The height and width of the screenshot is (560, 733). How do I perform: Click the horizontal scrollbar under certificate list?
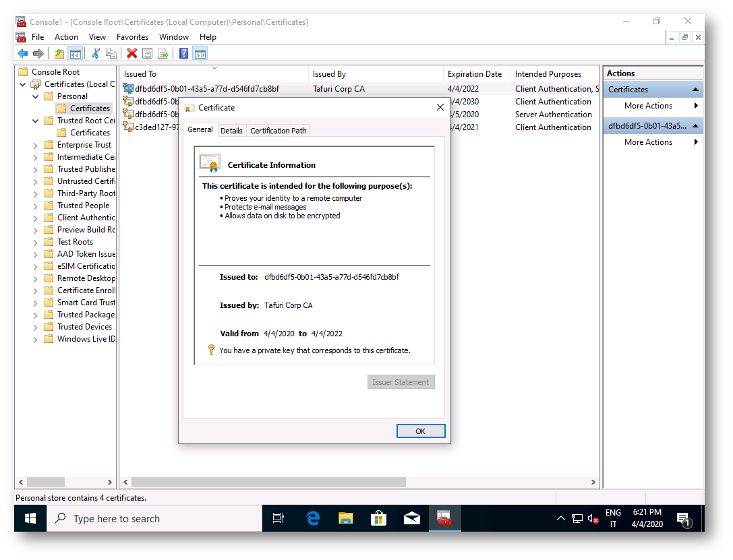270,483
